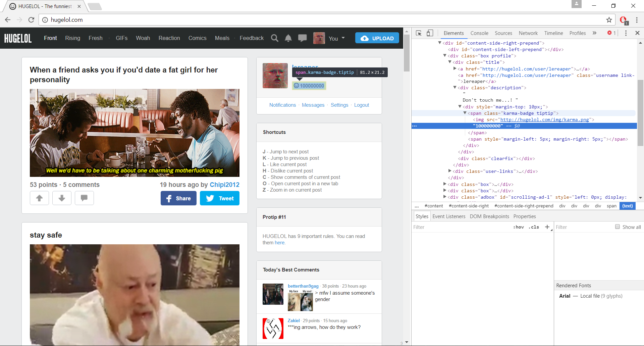Go to the Rising section
Viewport: 644px width, 346px height.
73,38
